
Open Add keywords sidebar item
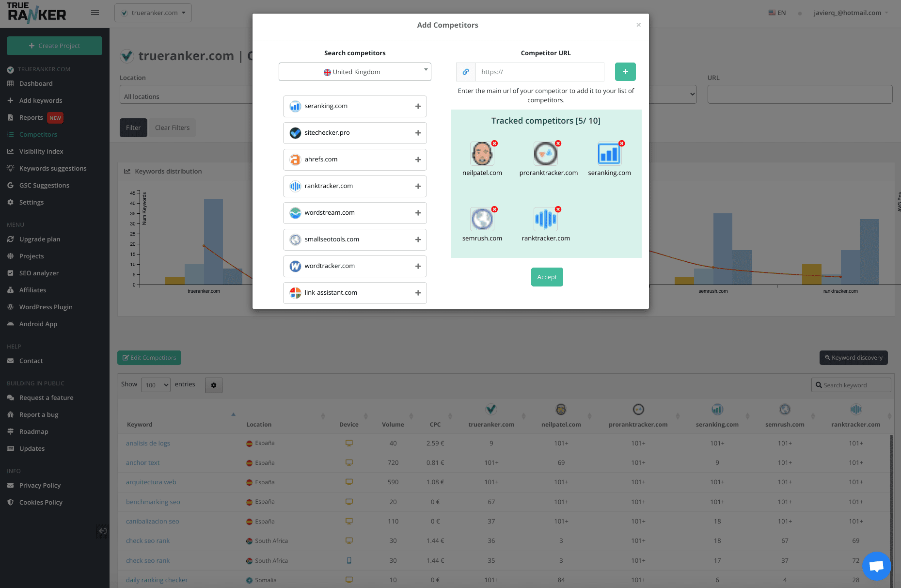click(41, 100)
